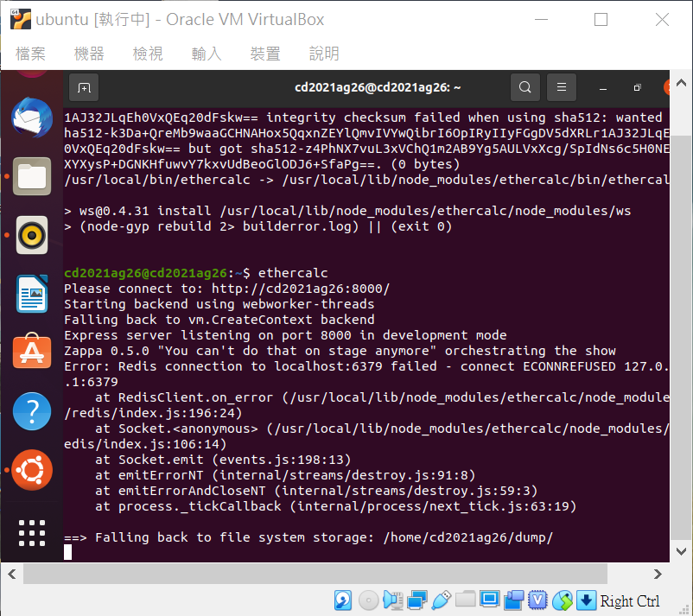The height and width of the screenshot is (616, 693).
Task: Click the 'at emitErrorNT' stack trace line
Action: [285, 475]
